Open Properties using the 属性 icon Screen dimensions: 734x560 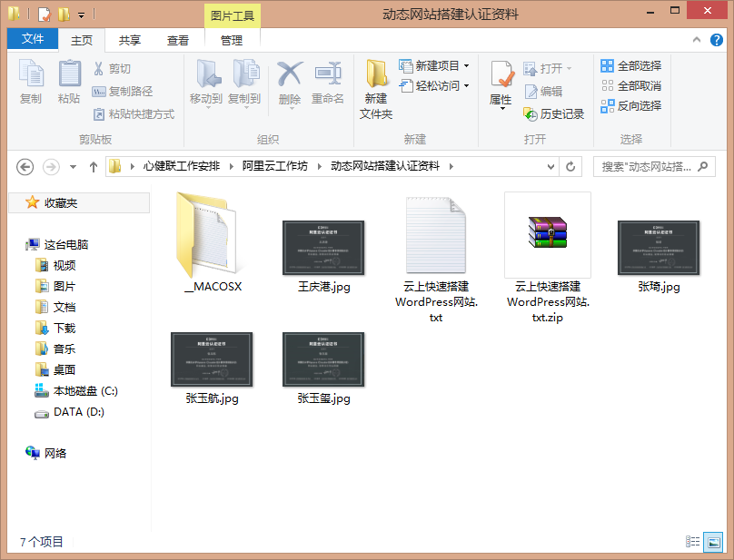tap(501, 86)
